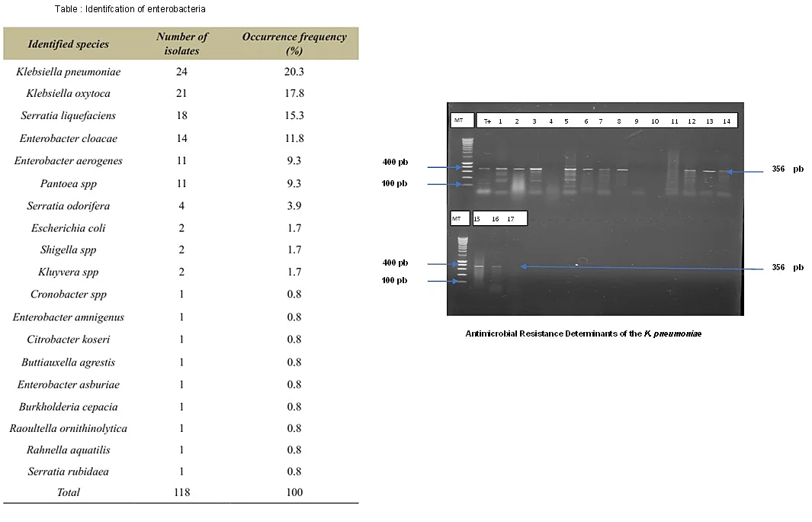The height and width of the screenshot is (522, 812).
Task: Click the 'Number of isolates' column header
Action: (182, 43)
